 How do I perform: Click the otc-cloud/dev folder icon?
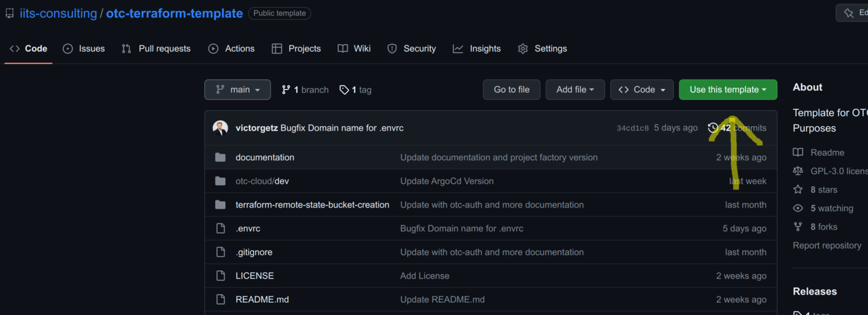221,181
